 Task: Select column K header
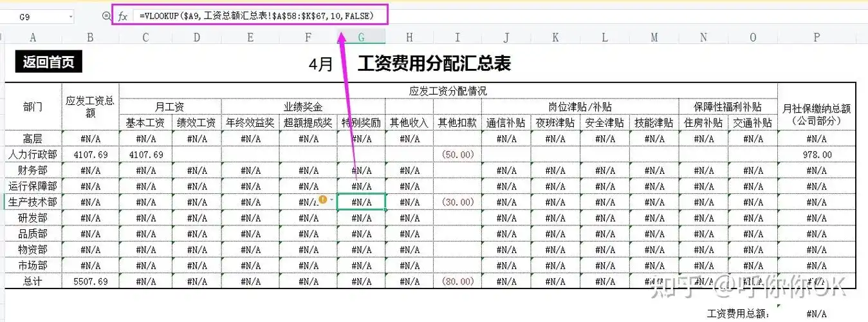555,38
